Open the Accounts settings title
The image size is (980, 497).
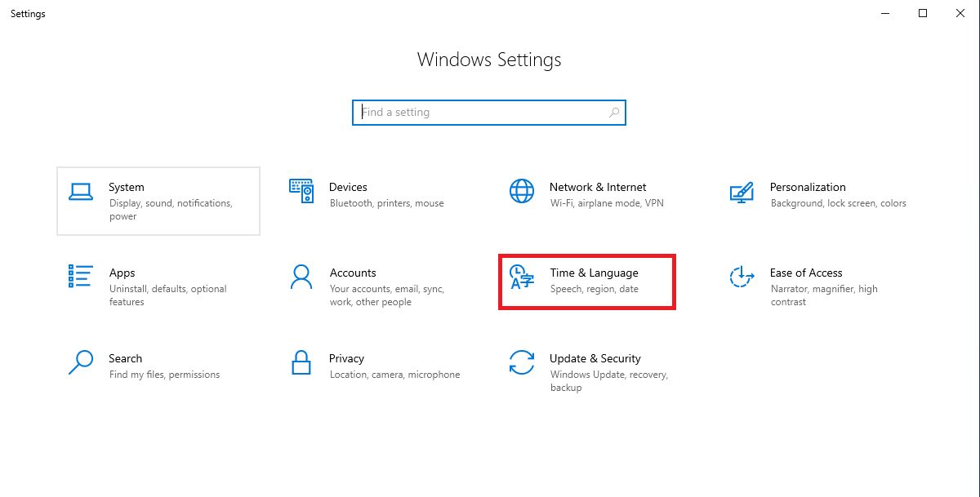click(353, 273)
